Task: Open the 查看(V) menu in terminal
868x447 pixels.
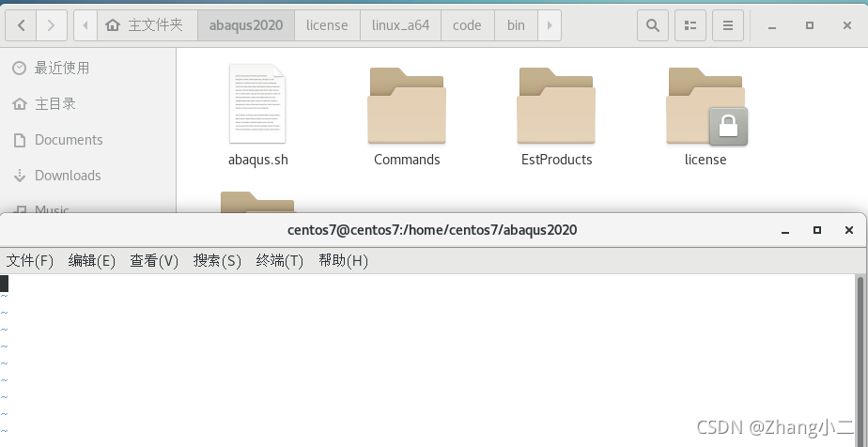Action: click(154, 260)
